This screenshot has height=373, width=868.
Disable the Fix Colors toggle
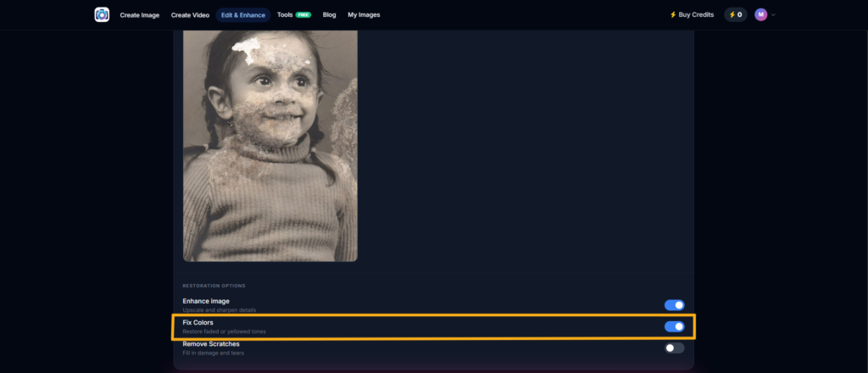[x=674, y=326]
